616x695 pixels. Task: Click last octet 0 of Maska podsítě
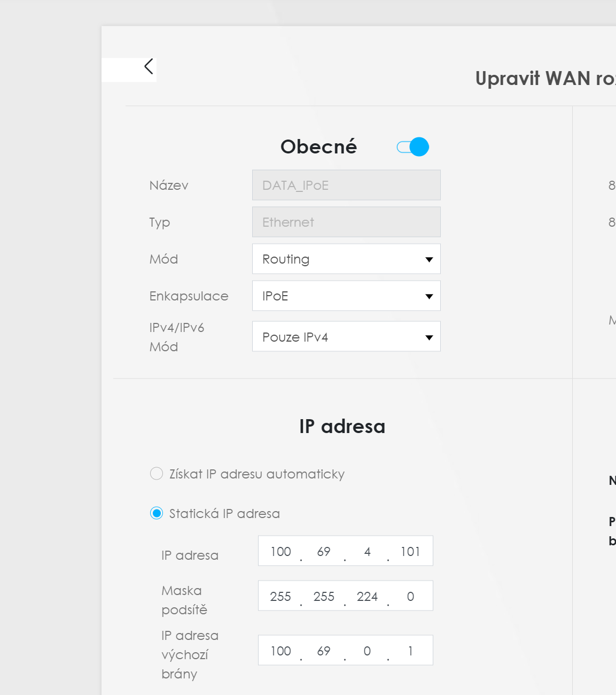pyautogui.click(x=410, y=596)
